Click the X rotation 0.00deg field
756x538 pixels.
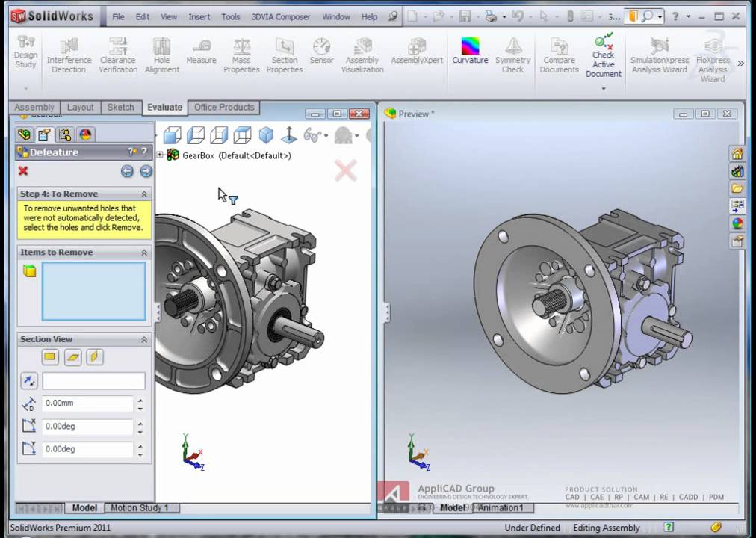coord(87,426)
